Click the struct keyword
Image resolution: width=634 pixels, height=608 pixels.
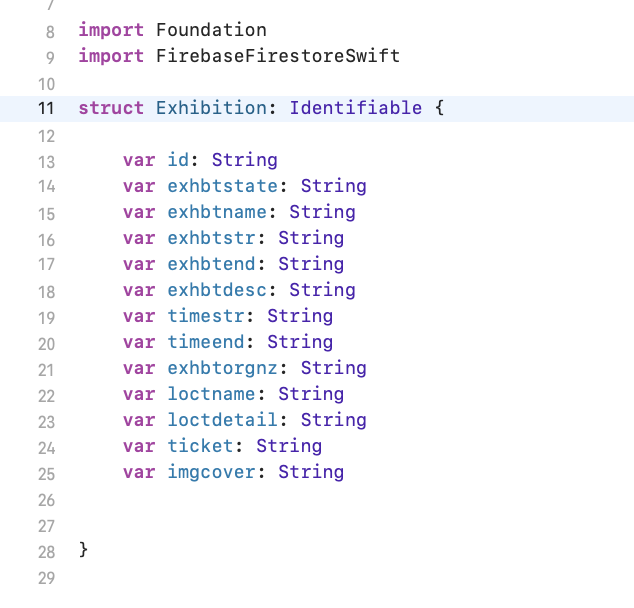coord(111,108)
